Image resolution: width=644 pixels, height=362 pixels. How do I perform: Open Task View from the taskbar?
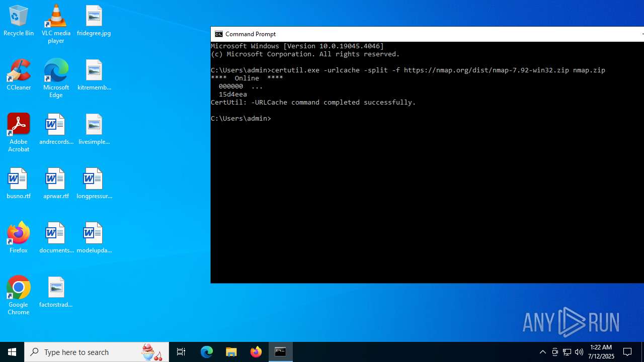point(181,352)
